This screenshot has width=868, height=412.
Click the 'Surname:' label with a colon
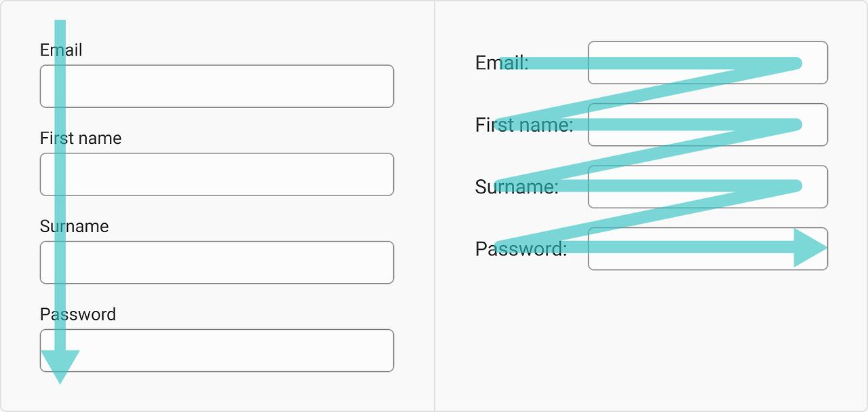coord(517,187)
